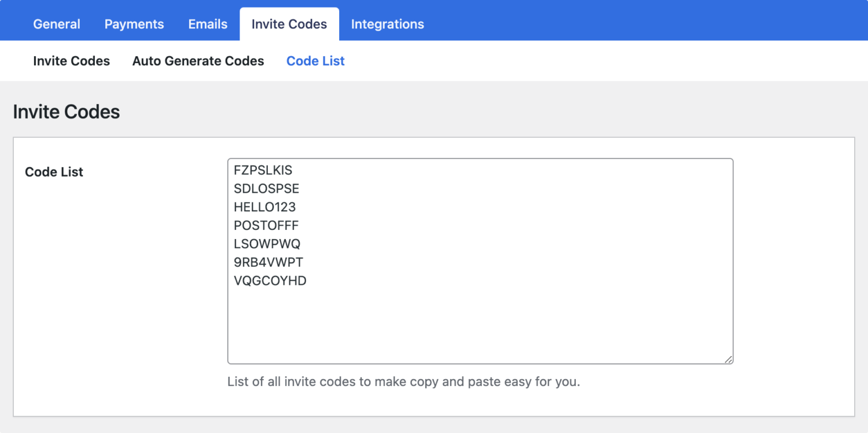Select the Code List sub-tab

pyautogui.click(x=316, y=61)
